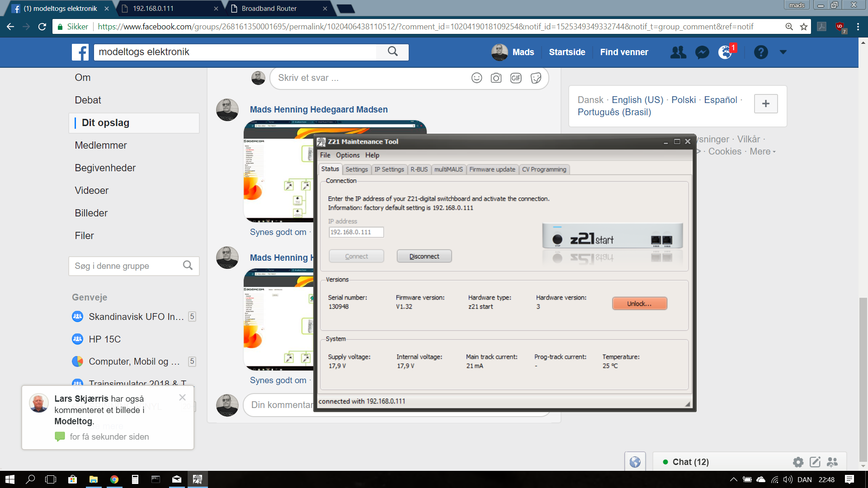
Task: Open the uBlock extension icon
Action: click(x=840, y=27)
